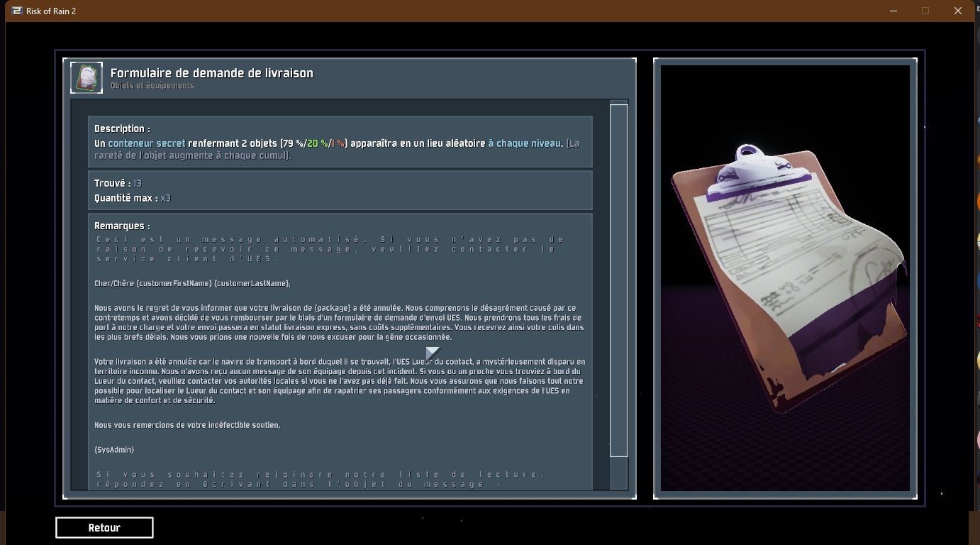This screenshot has width=980, height=545.
Task: Close the Risk of Rain 2 window
Action: (958, 11)
